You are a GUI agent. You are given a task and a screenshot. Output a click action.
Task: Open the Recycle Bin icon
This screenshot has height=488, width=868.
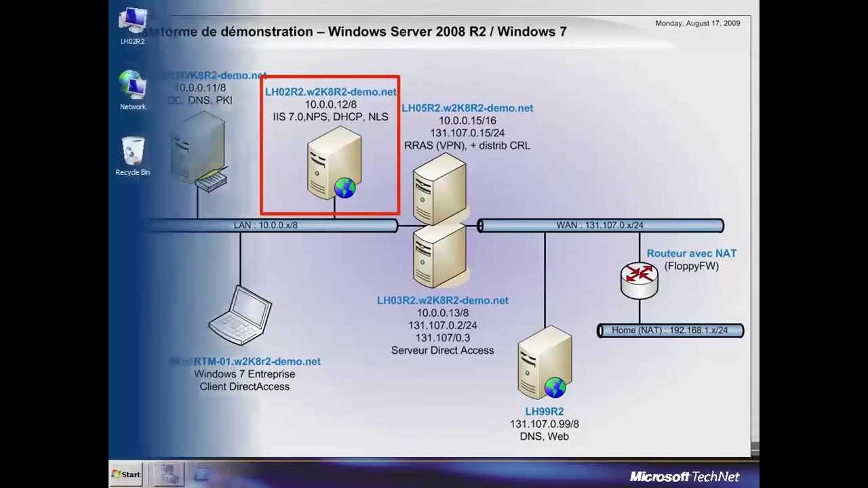pos(133,157)
